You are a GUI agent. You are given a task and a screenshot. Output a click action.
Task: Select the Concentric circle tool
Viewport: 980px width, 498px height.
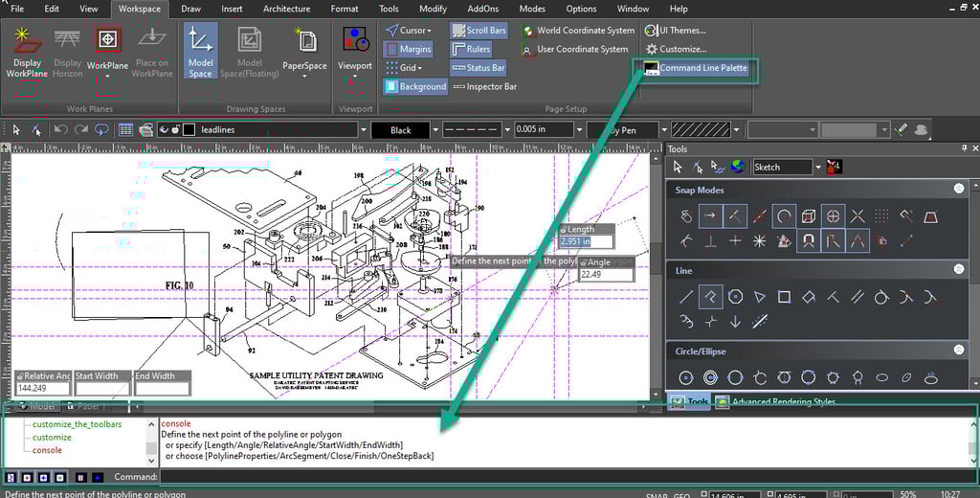point(711,378)
